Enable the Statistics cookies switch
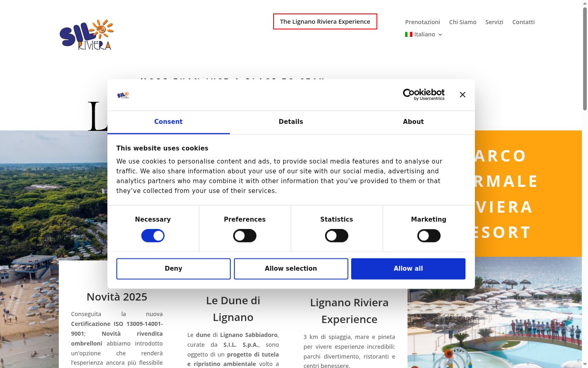588x368 pixels. coord(336,236)
